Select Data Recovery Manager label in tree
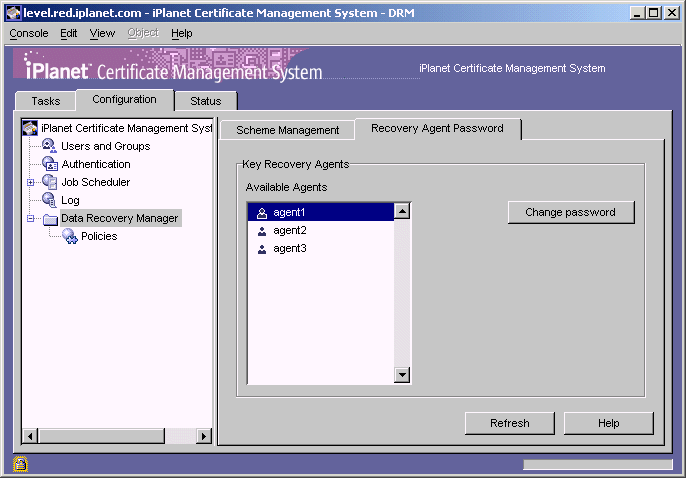Screen dimensions: 686x478 119,218
